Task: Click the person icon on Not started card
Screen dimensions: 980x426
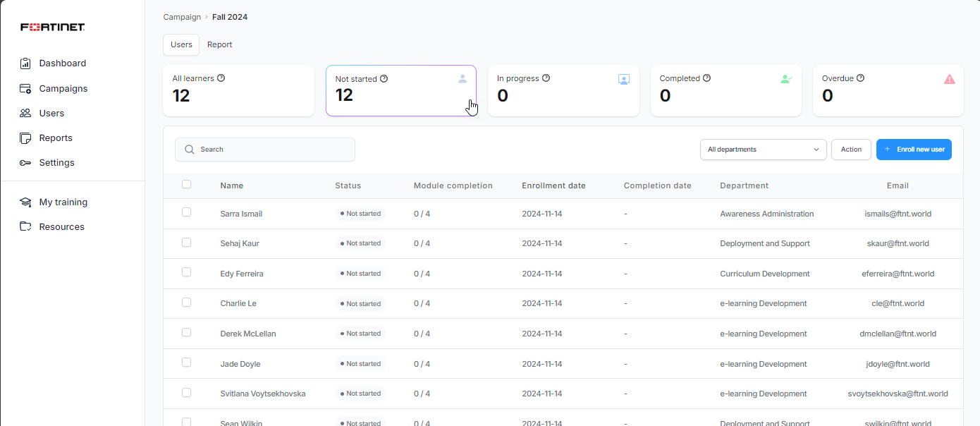Action: click(463, 79)
